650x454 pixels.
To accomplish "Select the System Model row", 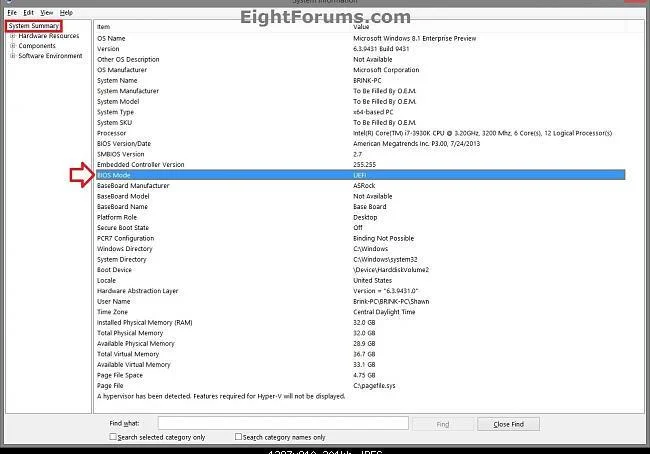I will (x=360, y=102).
